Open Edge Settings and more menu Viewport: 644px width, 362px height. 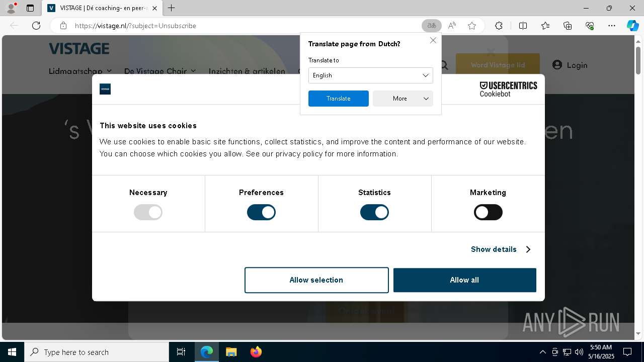tap(612, 26)
